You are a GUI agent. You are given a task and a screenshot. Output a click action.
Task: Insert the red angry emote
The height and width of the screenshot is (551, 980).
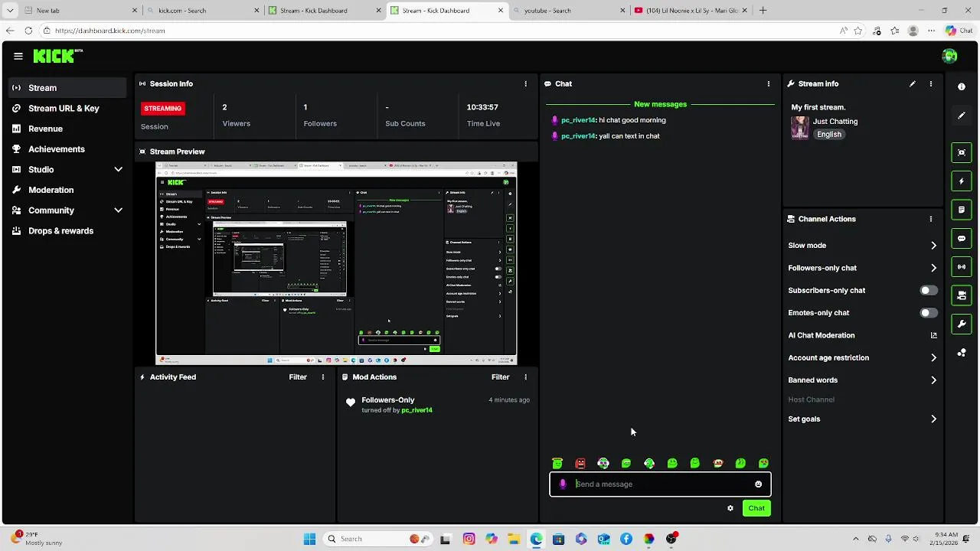click(x=580, y=463)
